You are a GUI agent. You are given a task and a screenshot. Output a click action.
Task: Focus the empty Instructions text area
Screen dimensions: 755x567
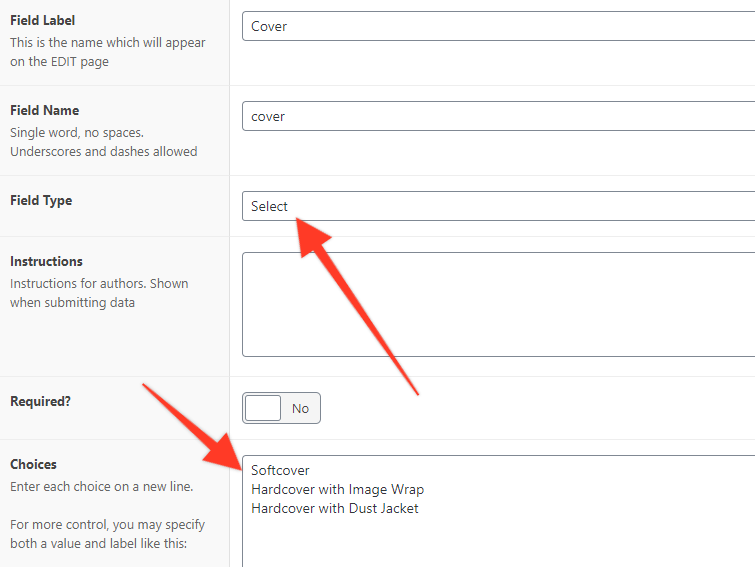tap(498, 304)
